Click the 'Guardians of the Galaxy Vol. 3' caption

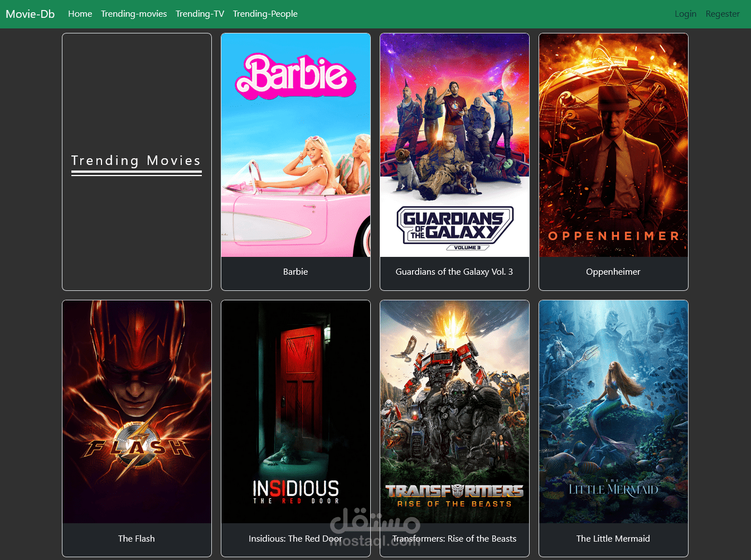pos(454,272)
